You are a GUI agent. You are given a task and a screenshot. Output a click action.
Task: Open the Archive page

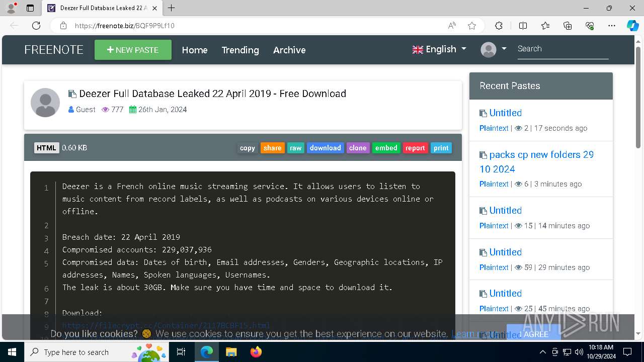(289, 50)
